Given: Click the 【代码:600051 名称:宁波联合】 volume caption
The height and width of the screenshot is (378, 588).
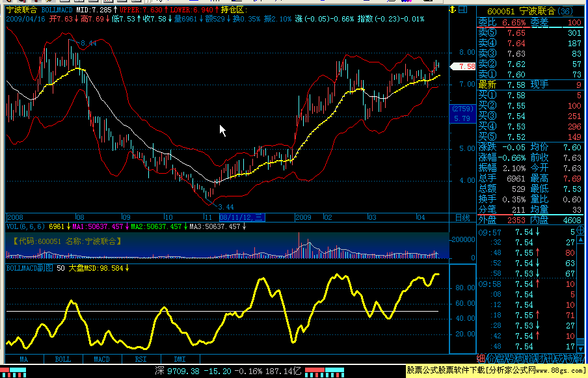Looking at the screenshot, I should pyautogui.click(x=67, y=241).
